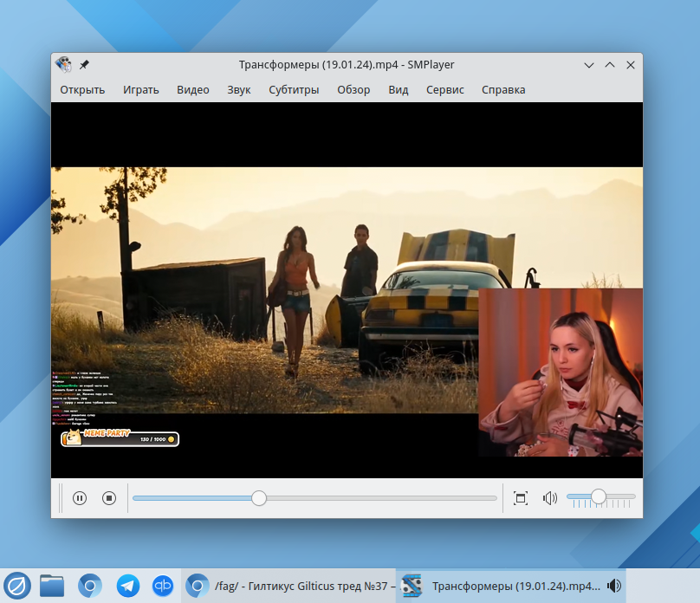Click the streamer webcam overlay in video
The width and height of the screenshot is (700, 603).
click(x=561, y=373)
